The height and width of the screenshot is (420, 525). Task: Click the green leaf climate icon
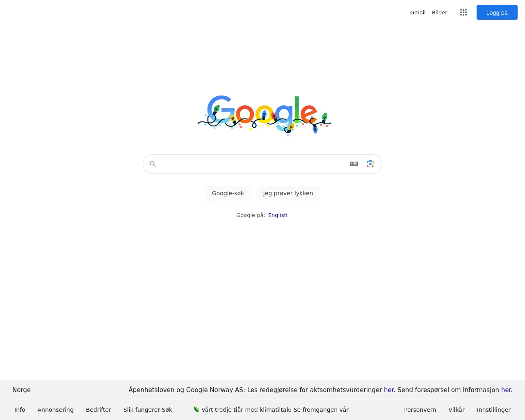tap(196, 409)
